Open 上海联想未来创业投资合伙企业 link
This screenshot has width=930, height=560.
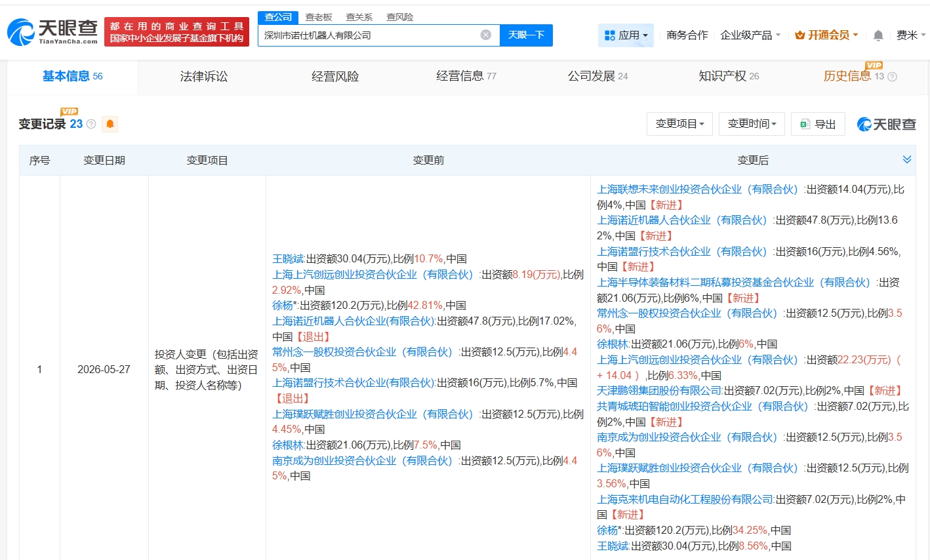pos(698,190)
